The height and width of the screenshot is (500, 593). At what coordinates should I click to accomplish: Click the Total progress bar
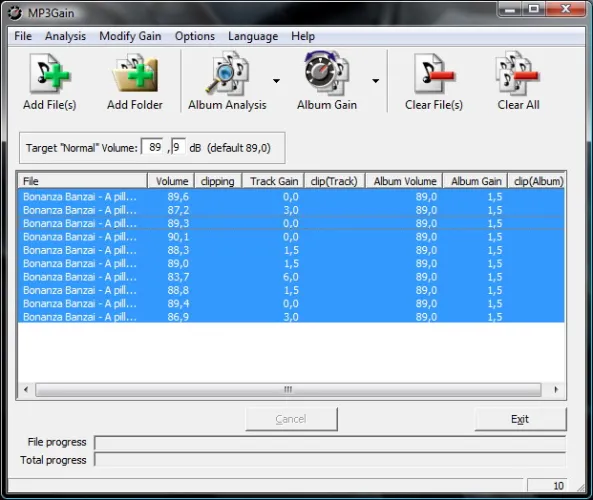[330, 460]
